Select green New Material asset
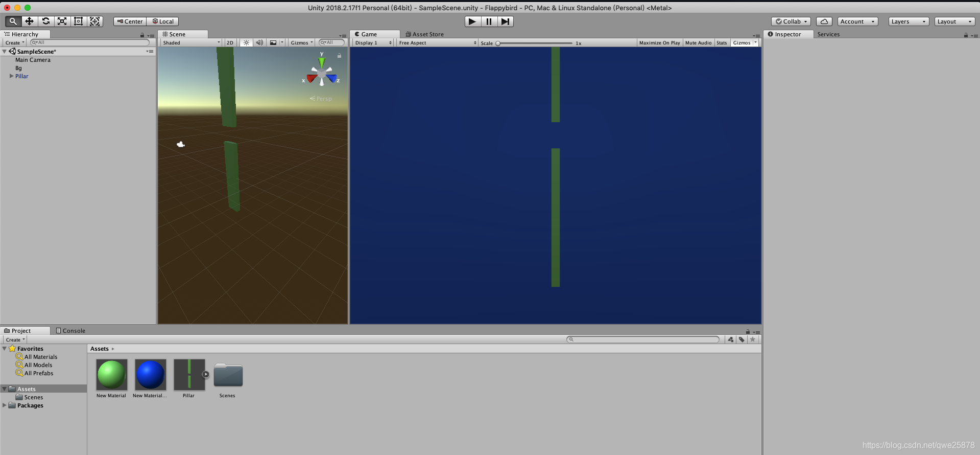Screen dimensions: 980x455 [x=111, y=375]
